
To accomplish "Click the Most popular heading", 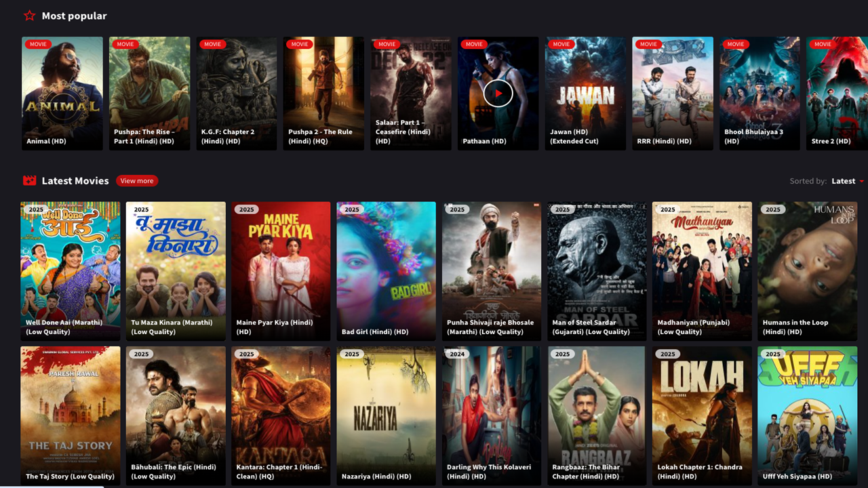I will 74,16.
